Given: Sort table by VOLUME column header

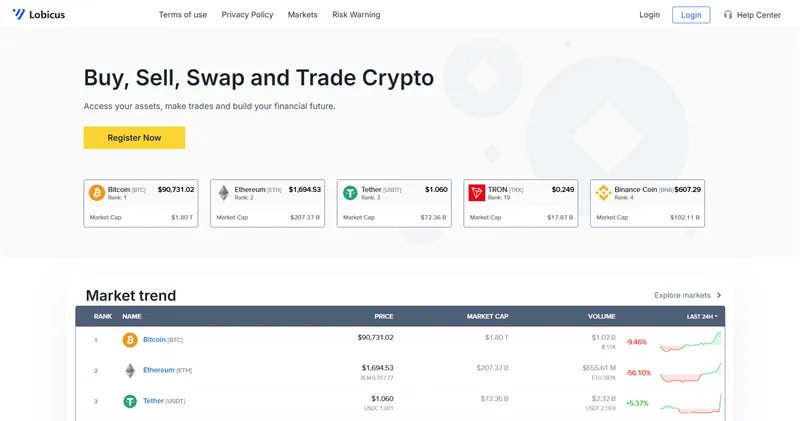Looking at the screenshot, I should 602,316.
